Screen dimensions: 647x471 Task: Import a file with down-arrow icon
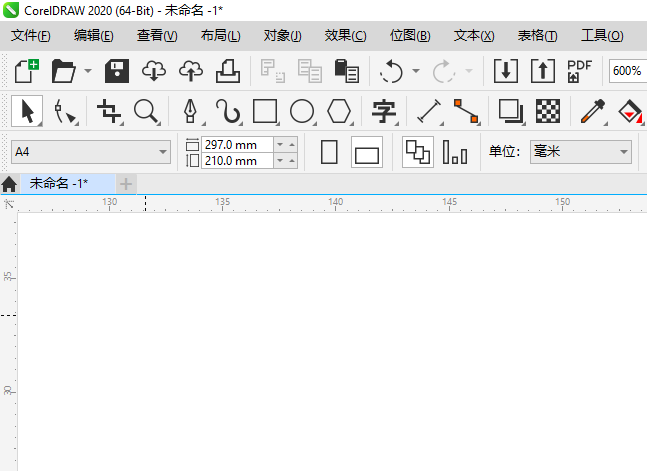click(506, 71)
